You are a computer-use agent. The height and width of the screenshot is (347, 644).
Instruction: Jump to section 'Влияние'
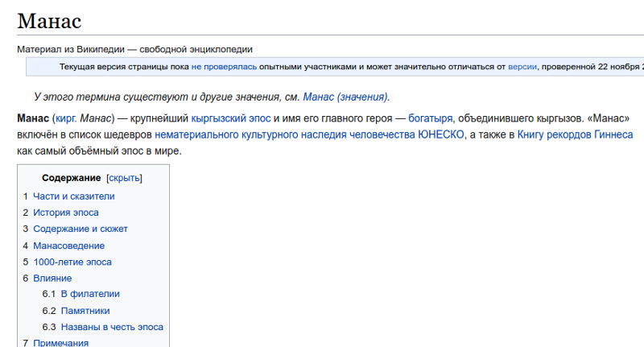click(52, 278)
